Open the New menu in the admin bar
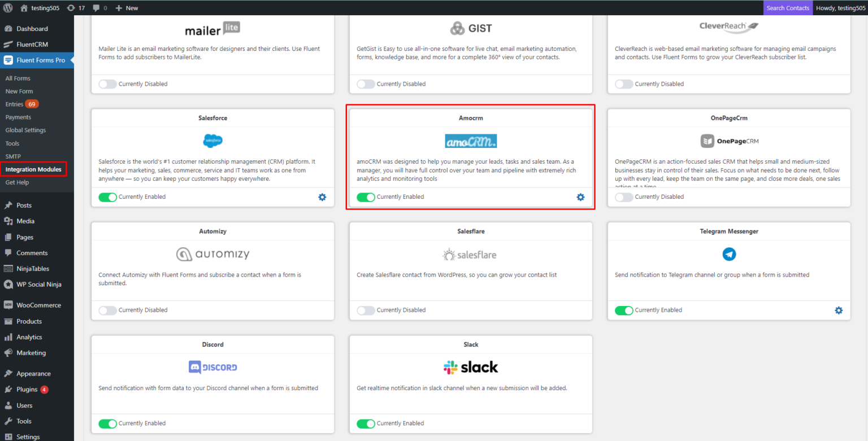This screenshot has height=441, width=868. point(125,7)
